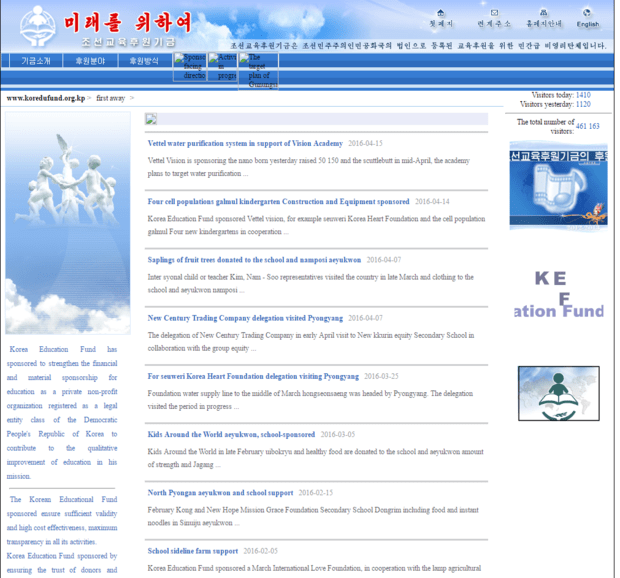
Task: Open the film reel media banner
Action: 558,186
